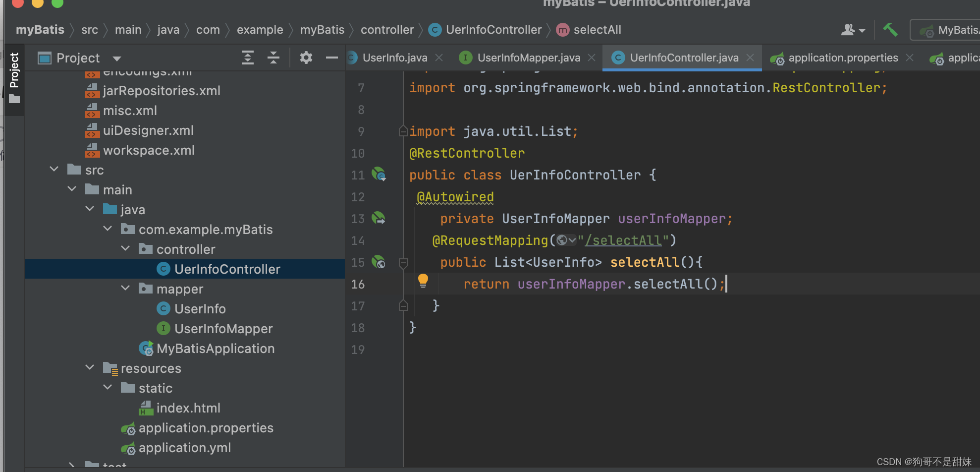
Task: Close the UserInfoMapper.java tab
Action: point(592,58)
